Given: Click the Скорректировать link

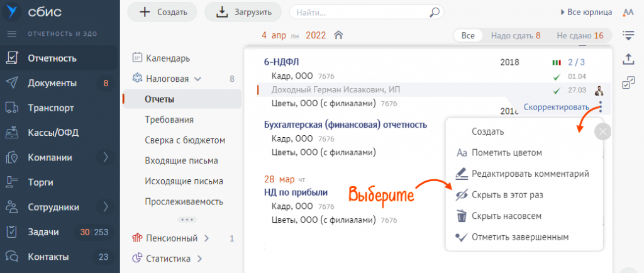Looking at the screenshot, I should (x=556, y=107).
